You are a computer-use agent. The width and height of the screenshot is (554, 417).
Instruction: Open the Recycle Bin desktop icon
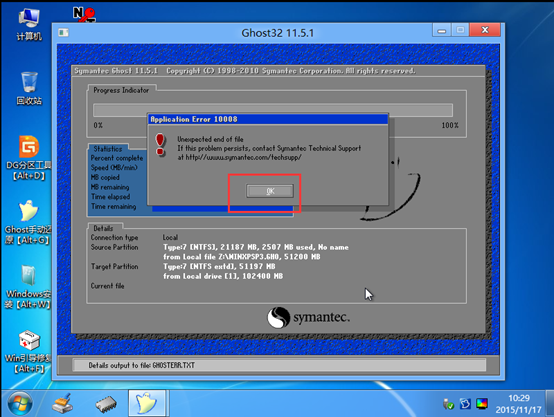point(29,88)
